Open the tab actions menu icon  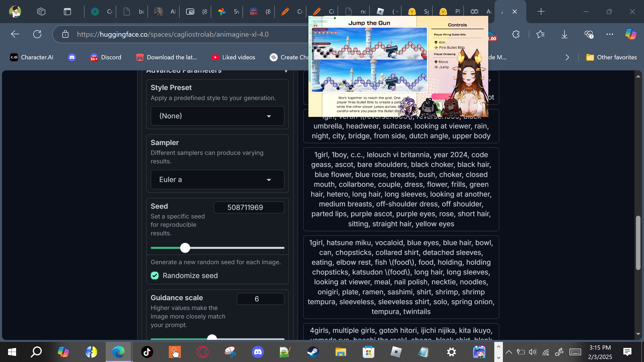pos(67,12)
